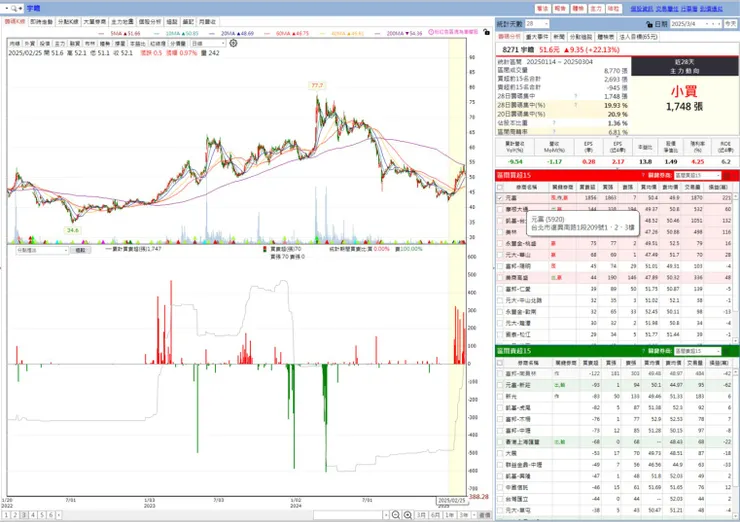Image resolution: width=740 pixels, height=522 pixels.
Task: Click the 今天 button next to date
Action: click(730, 24)
